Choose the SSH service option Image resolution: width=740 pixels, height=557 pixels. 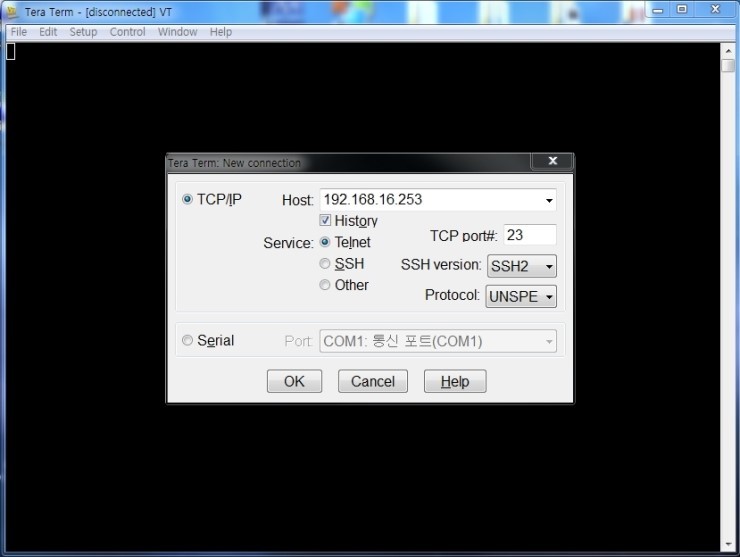coord(325,263)
